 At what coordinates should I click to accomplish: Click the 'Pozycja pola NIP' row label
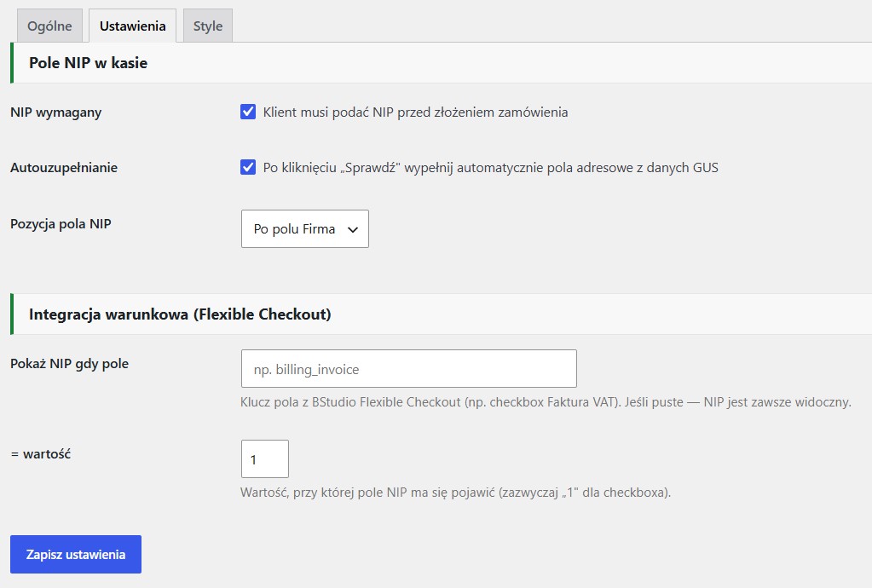click(x=61, y=224)
